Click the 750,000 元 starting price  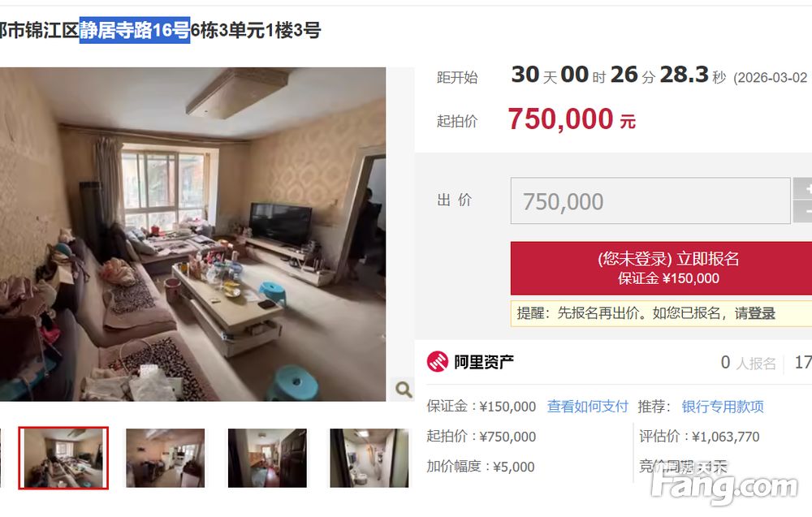(572, 119)
